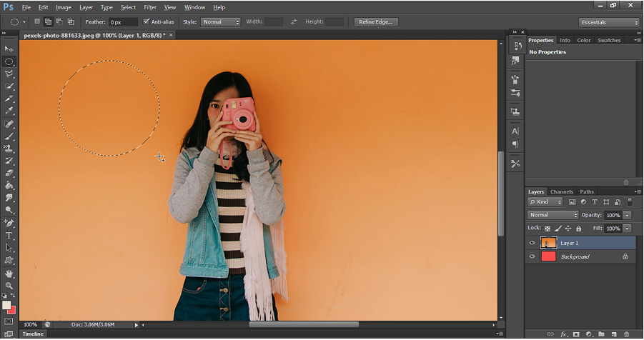Screen dimensions: 644x340
Task: Reset to default foreground and background colors
Action: pyautogui.click(x=4, y=296)
